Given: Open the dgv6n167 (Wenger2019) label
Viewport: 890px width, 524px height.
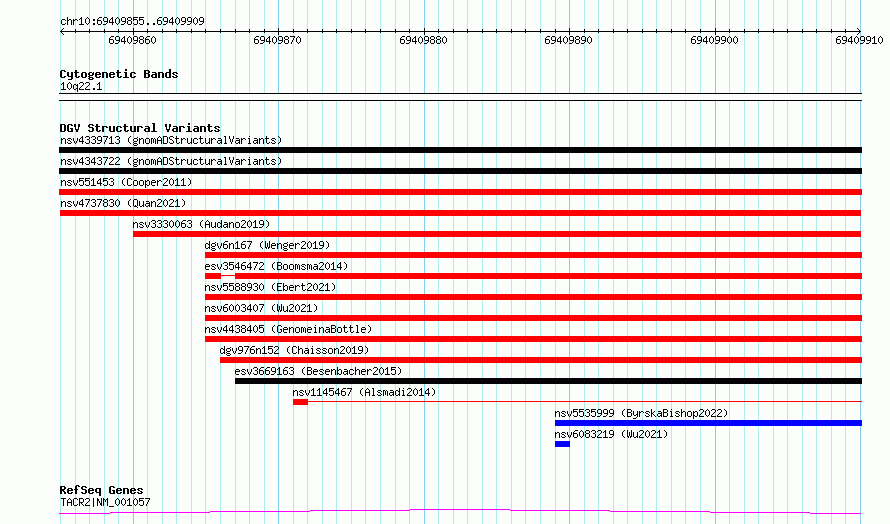Looking at the screenshot, I should [x=267, y=245].
